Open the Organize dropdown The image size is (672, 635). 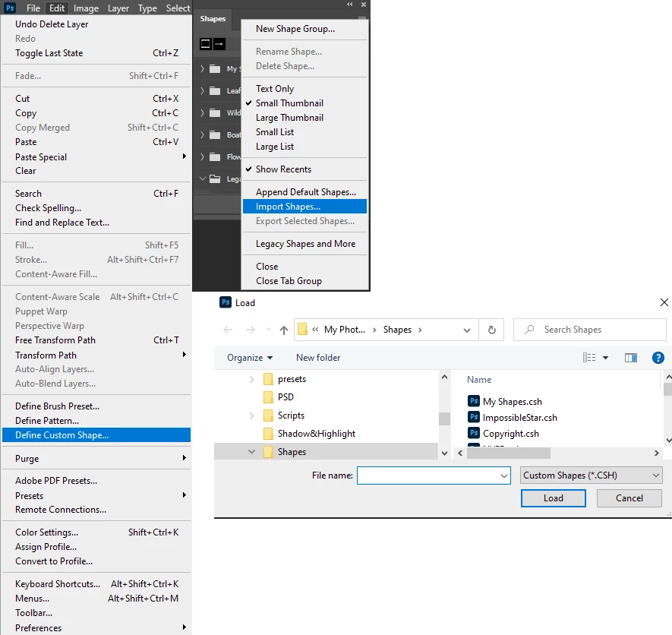(250, 358)
